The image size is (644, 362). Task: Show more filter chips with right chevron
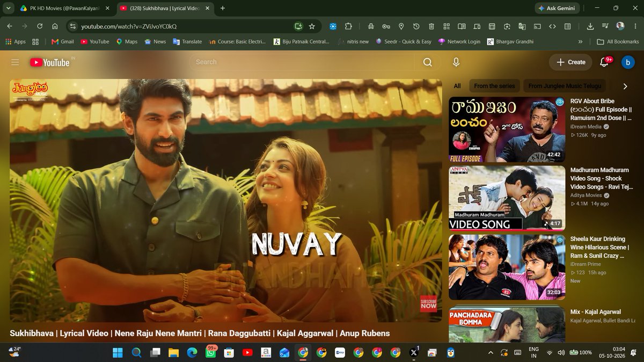pos(625,86)
